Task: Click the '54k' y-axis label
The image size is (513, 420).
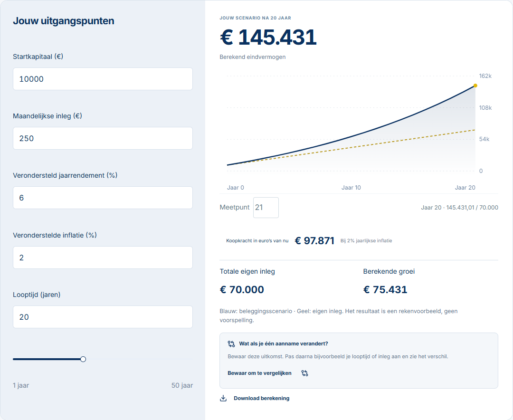Action: click(484, 139)
